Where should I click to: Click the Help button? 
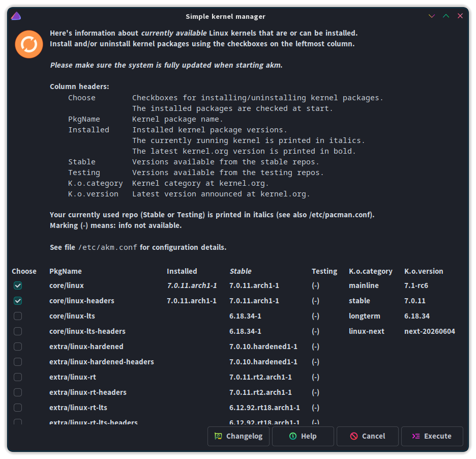pyautogui.click(x=303, y=436)
